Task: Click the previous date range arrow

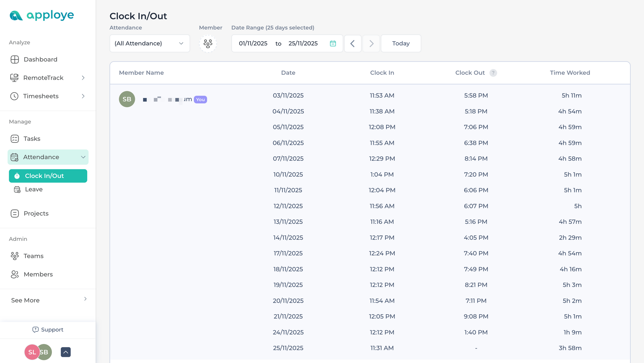Action: point(353,43)
